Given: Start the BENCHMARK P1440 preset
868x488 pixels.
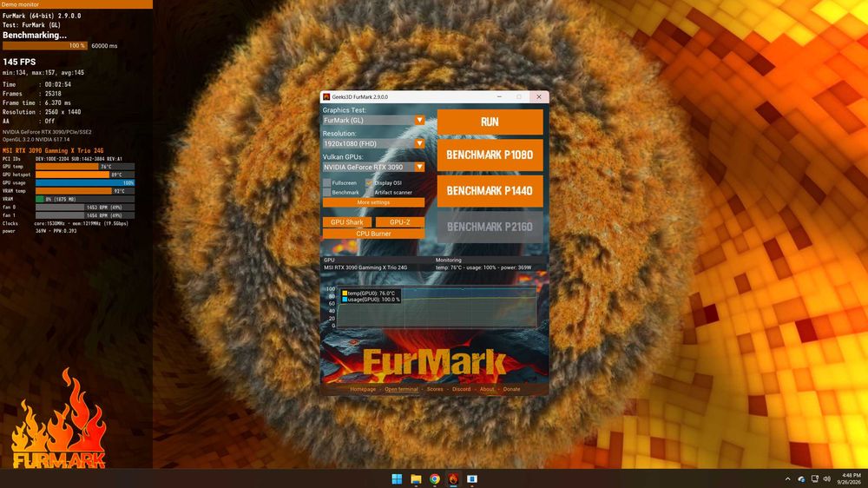Looking at the screenshot, I should click(490, 191).
